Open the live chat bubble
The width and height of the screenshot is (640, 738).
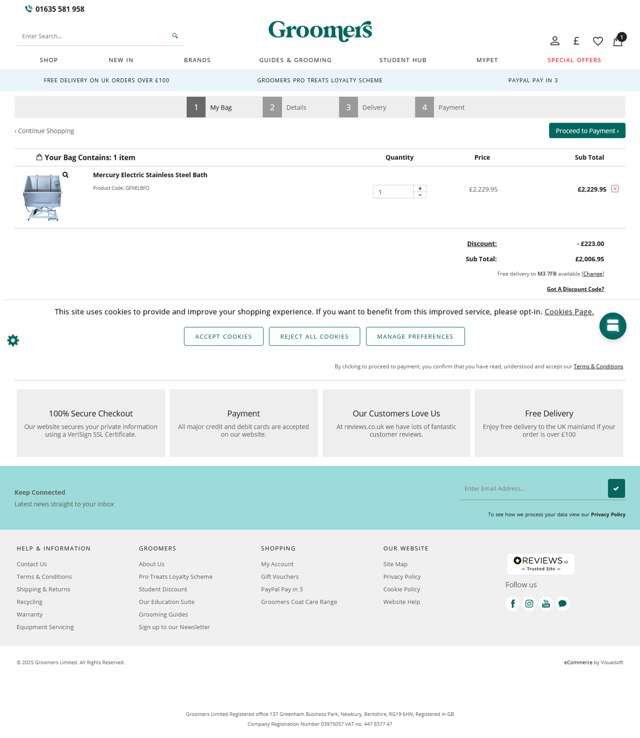click(x=613, y=326)
